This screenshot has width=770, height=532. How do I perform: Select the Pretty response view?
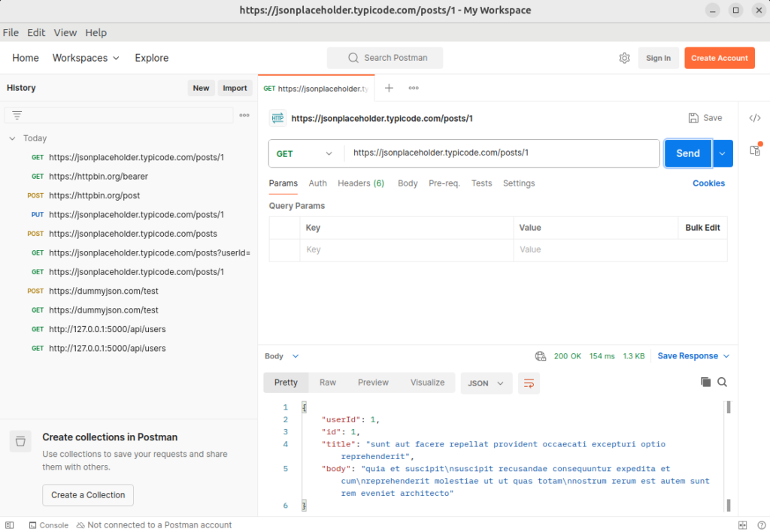(286, 382)
